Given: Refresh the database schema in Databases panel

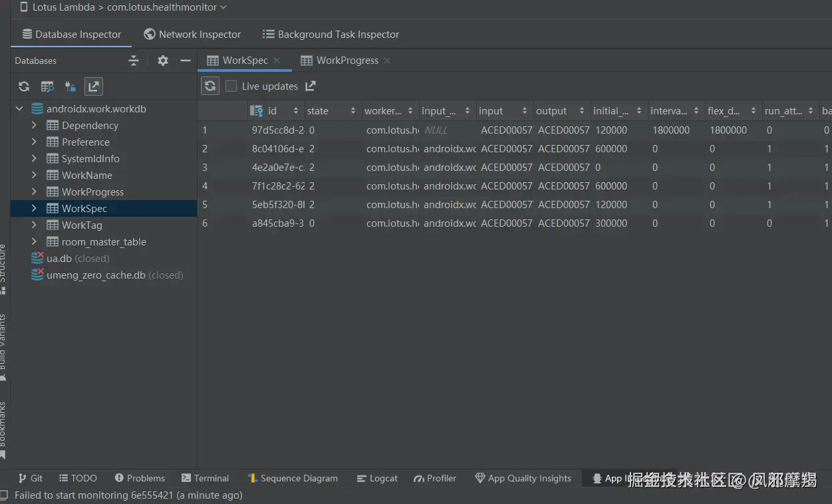Looking at the screenshot, I should tap(24, 86).
